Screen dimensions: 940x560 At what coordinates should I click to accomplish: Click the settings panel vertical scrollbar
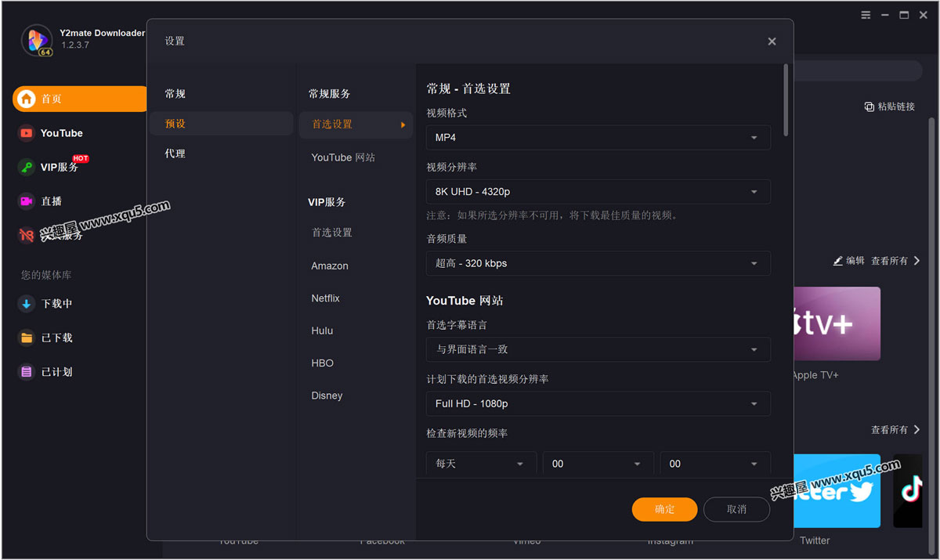786,100
